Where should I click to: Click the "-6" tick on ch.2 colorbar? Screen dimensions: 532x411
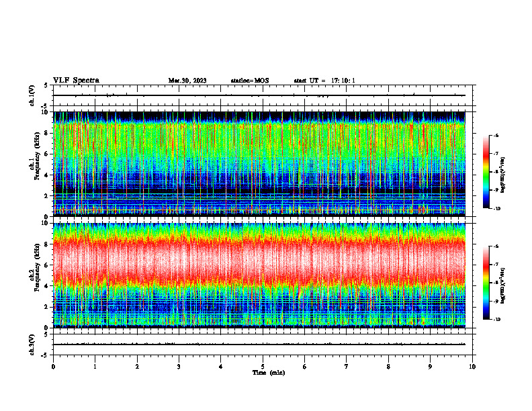496,246
